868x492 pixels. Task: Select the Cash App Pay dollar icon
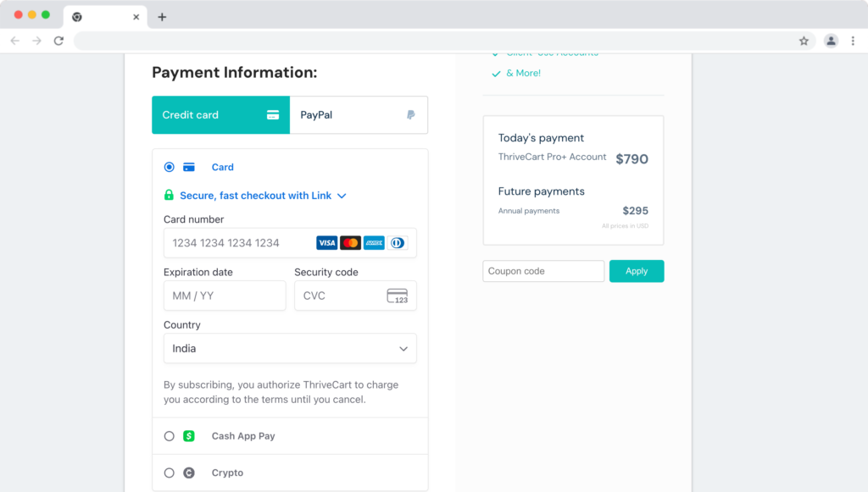tap(189, 435)
